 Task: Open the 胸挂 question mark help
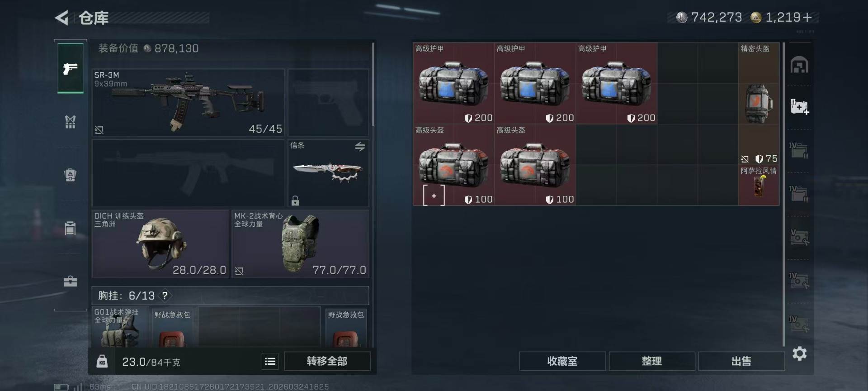(x=165, y=296)
